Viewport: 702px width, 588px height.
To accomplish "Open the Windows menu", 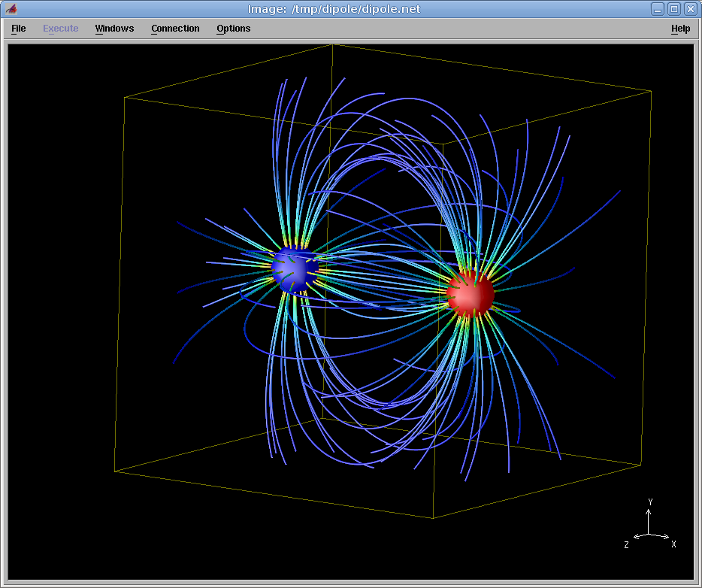I will [x=114, y=29].
